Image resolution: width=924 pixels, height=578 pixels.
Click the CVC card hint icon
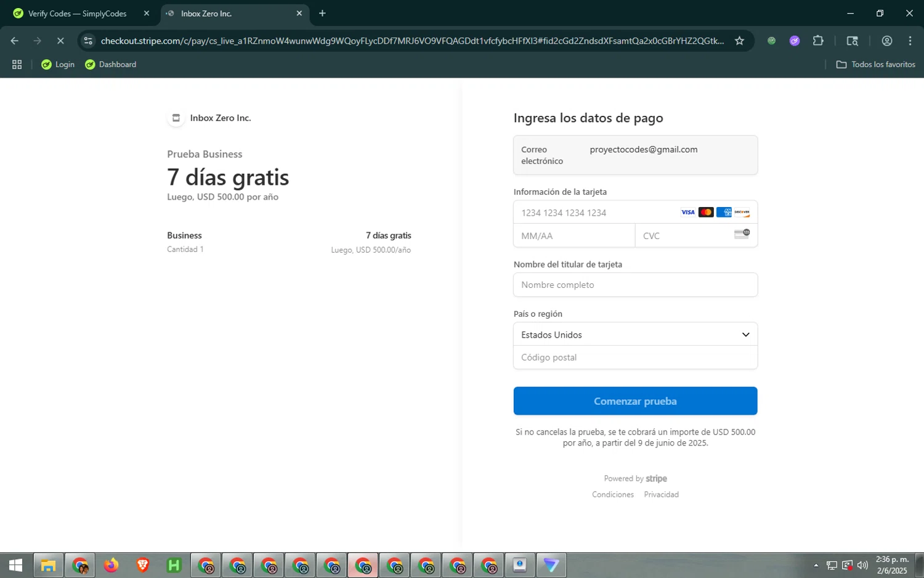[x=742, y=234]
